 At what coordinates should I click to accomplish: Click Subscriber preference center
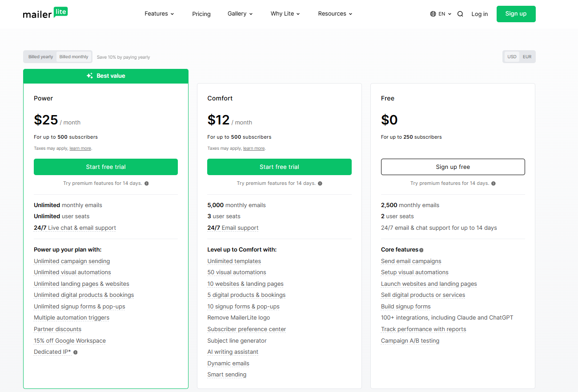[247, 329]
